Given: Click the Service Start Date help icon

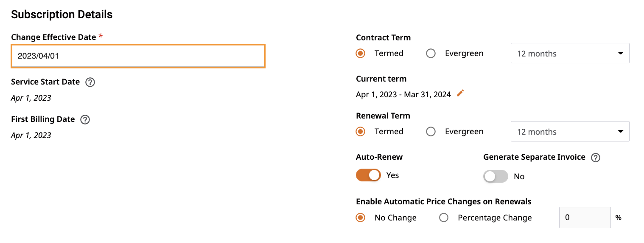Looking at the screenshot, I should (90, 82).
